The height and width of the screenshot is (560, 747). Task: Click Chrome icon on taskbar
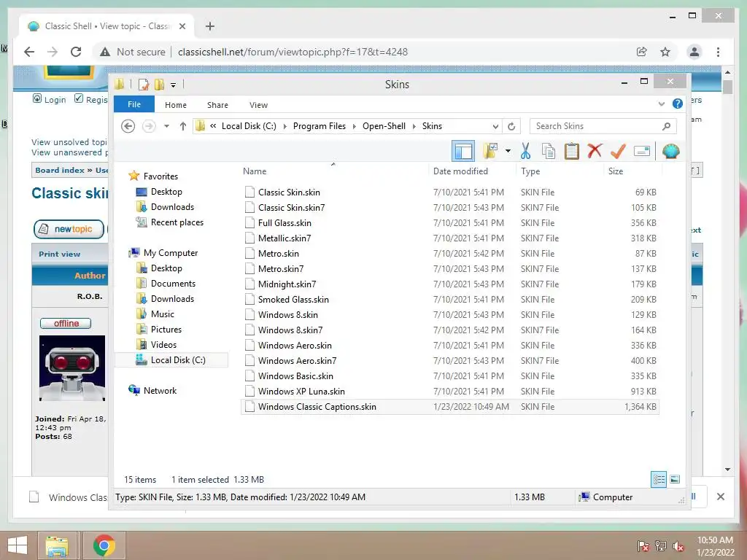[x=104, y=545]
